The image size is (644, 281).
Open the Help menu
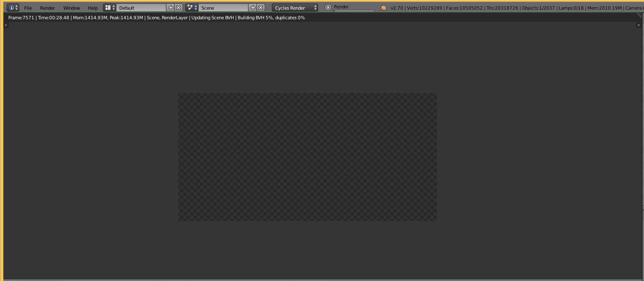tap(92, 8)
